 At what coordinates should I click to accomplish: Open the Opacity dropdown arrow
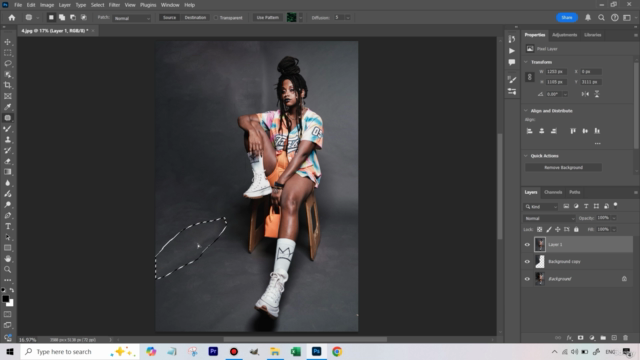pos(614,218)
